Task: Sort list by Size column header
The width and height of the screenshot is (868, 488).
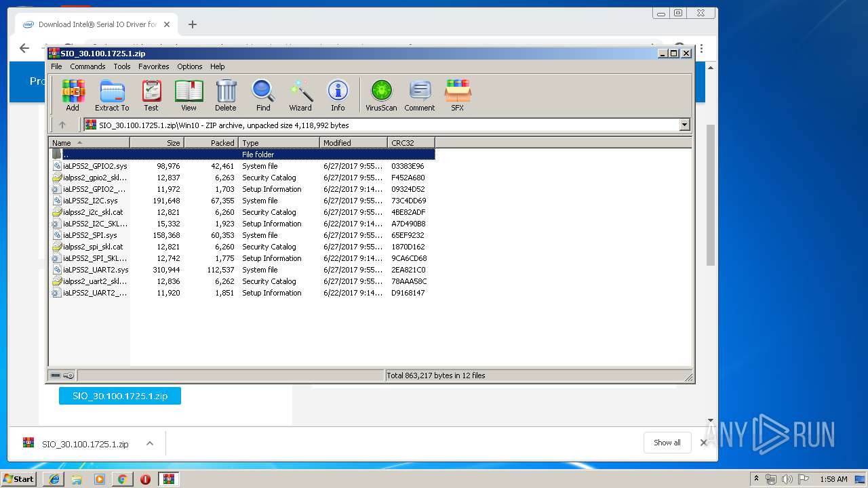Action: click(x=157, y=142)
